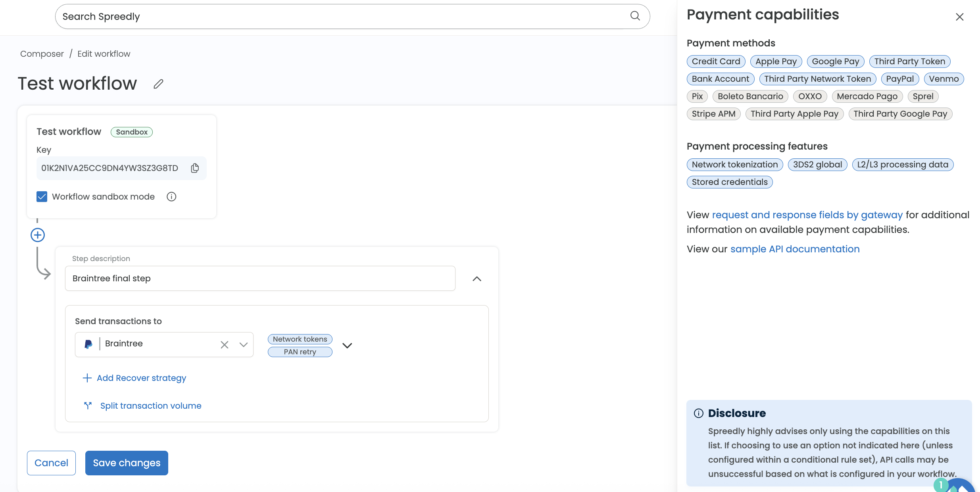980x492 pixels.
Task: Click L2/L3 processing data tag
Action: tap(903, 165)
